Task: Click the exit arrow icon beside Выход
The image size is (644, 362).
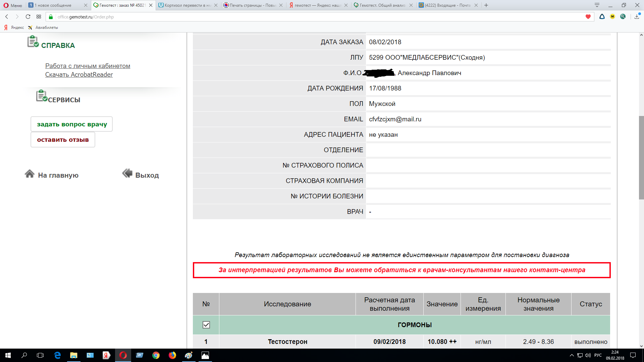Action: coord(127,173)
